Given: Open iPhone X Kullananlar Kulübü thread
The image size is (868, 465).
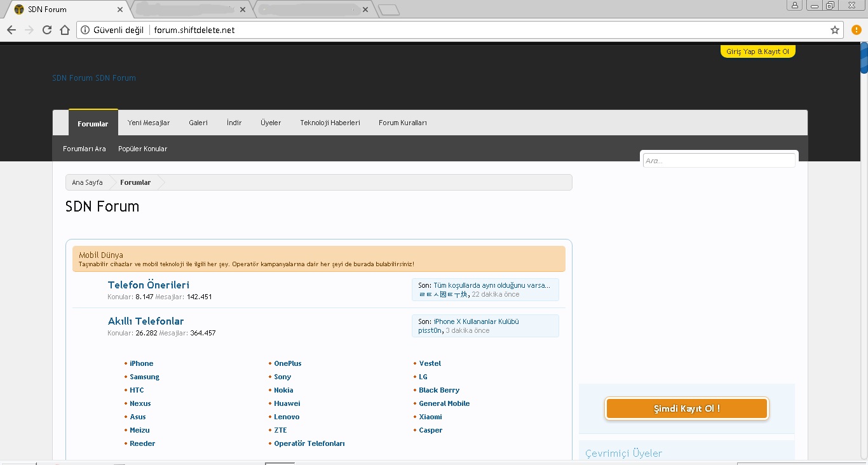Looking at the screenshot, I should pyautogui.click(x=477, y=321).
